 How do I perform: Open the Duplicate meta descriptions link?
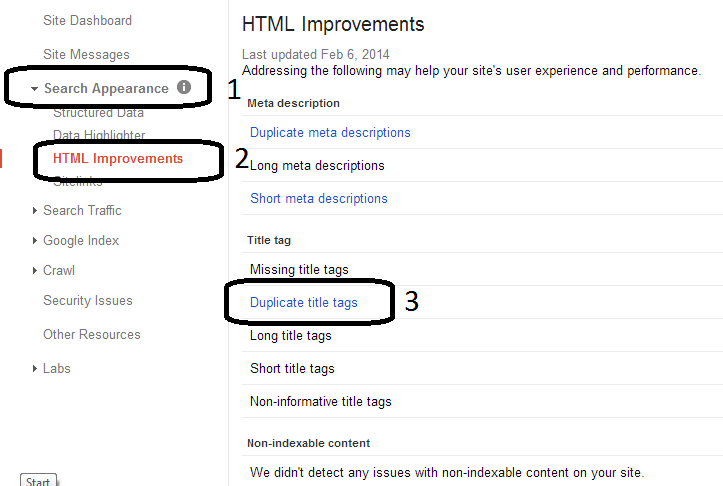pyautogui.click(x=330, y=132)
